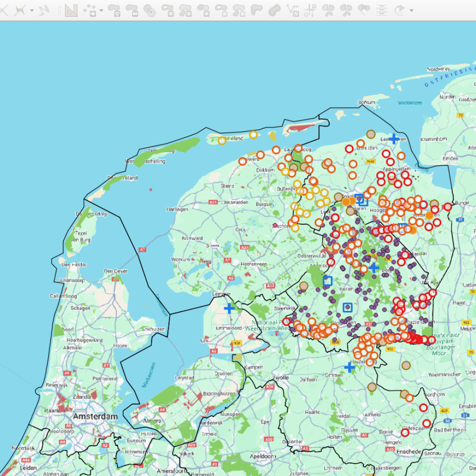Select the Rotate Point Symbols tool
Image resolution: width=476 pixels, height=476 pixels.
pyautogui.click(x=400, y=10)
